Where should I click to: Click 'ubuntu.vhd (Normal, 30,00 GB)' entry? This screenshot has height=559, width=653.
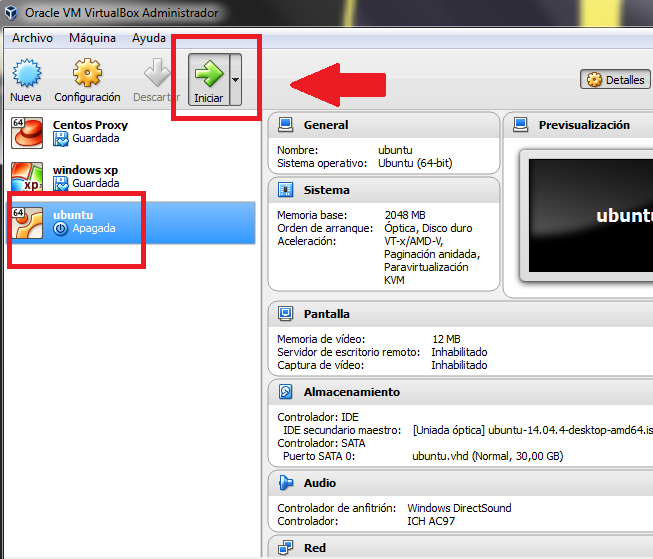click(487, 457)
